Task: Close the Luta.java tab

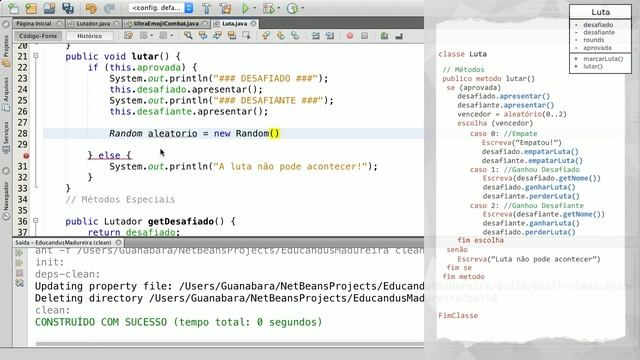Action: coord(253,24)
